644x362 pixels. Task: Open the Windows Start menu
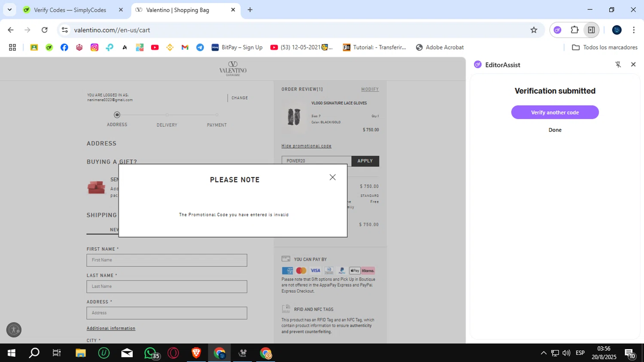pyautogui.click(x=12, y=353)
